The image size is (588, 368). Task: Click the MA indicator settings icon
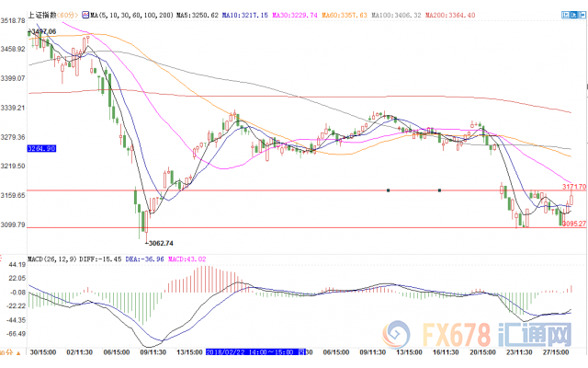(x=85, y=16)
